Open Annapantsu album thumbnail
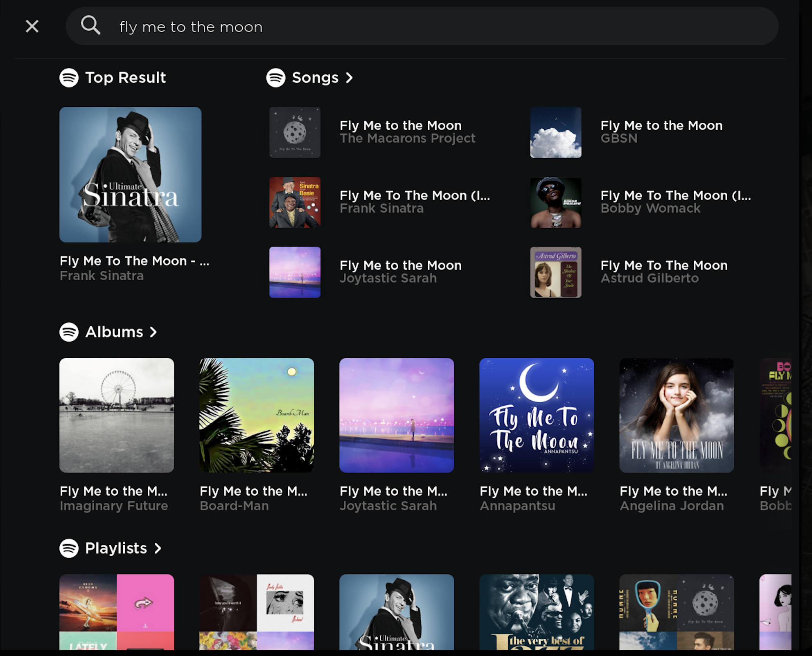812x656 pixels. (536, 414)
